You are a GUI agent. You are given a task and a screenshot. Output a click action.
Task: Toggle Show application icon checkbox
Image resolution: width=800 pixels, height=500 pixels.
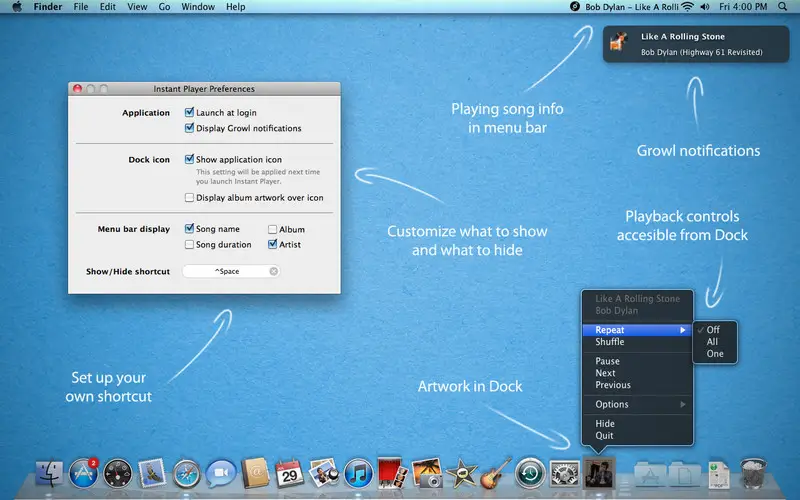(x=189, y=159)
